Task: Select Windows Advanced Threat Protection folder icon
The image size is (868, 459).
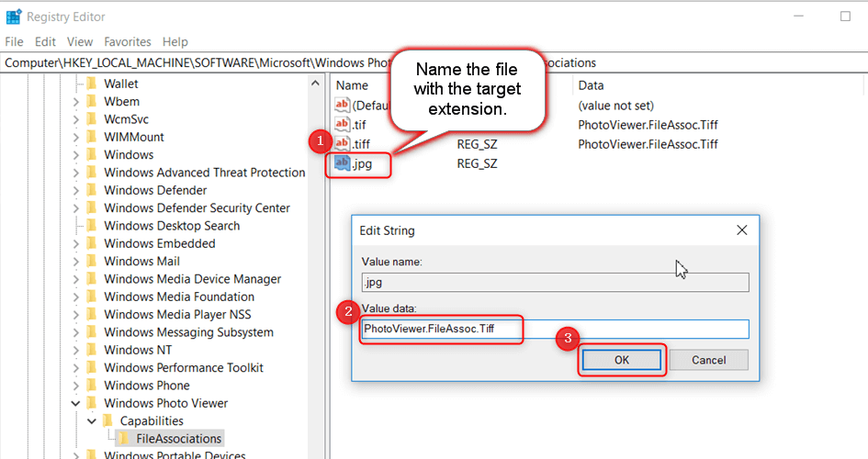Action: pyautogui.click(x=92, y=172)
